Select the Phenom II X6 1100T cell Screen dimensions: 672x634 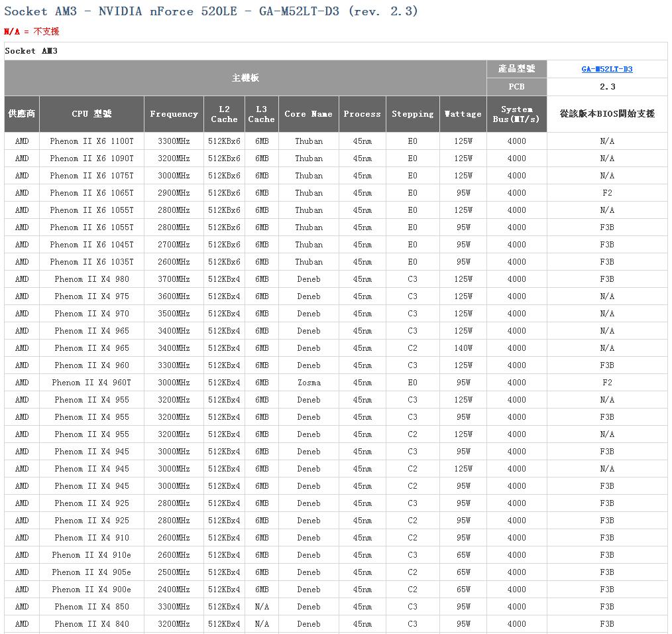[91, 141]
